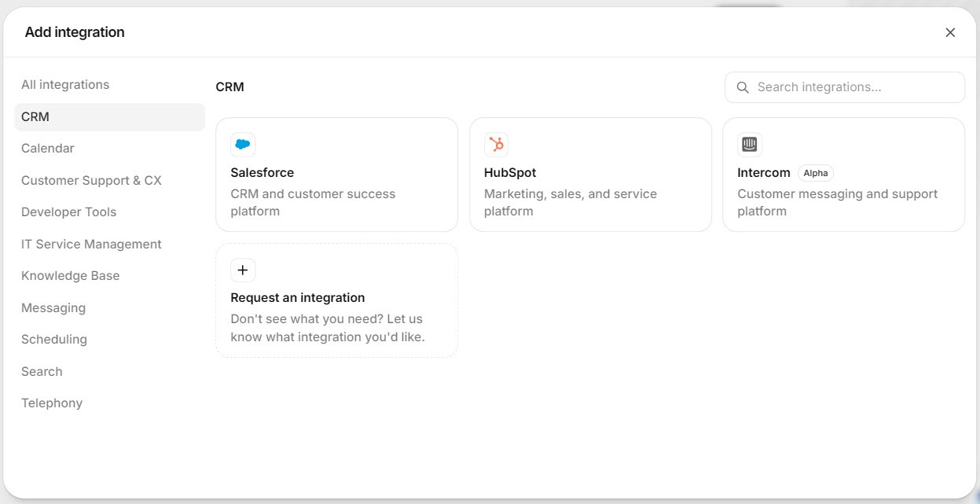The image size is (980, 504).
Task: Click the magnifier icon in search box
Action: tap(743, 87)
